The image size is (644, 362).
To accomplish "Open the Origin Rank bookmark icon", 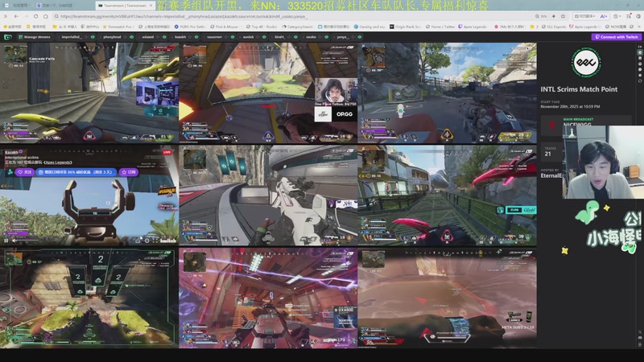I will (x=392, y=27).
